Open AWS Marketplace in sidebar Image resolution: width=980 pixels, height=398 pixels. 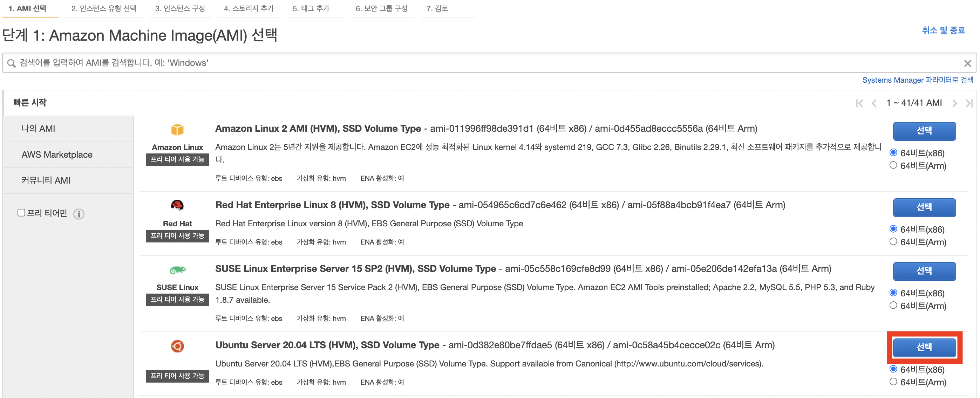click(x=57, y=155)
